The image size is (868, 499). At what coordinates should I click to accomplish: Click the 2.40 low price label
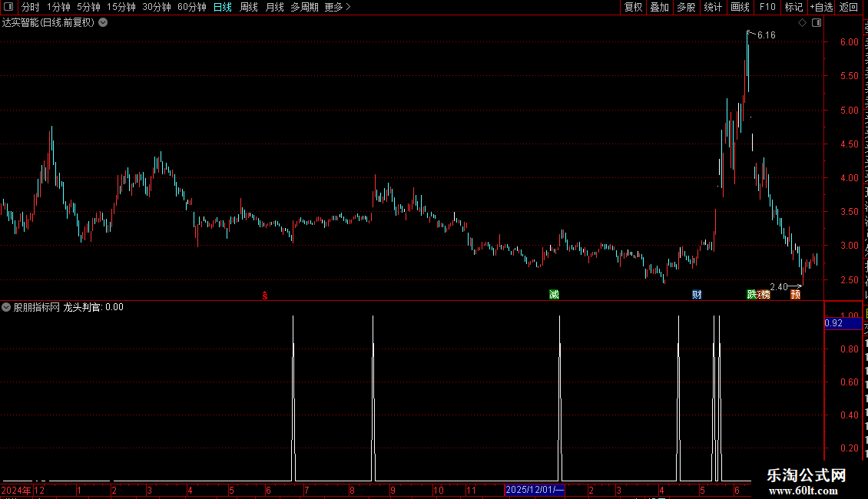click(x=778, y=286)
